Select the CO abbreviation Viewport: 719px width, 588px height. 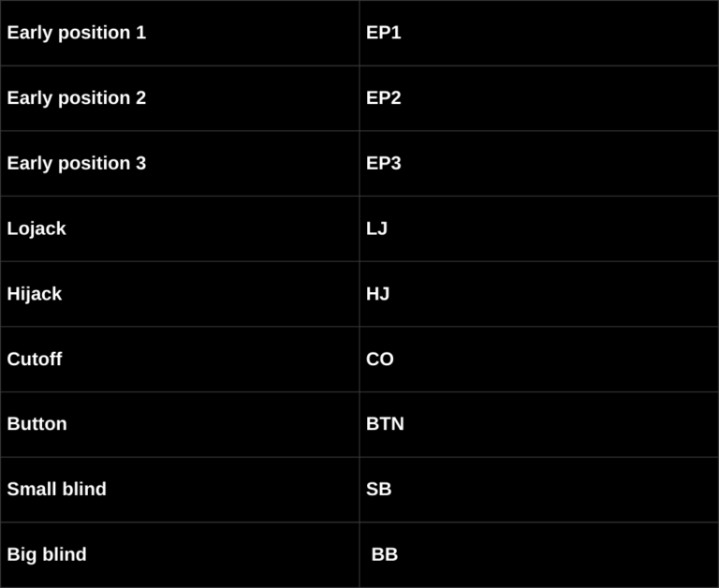[x=379, y=360]
